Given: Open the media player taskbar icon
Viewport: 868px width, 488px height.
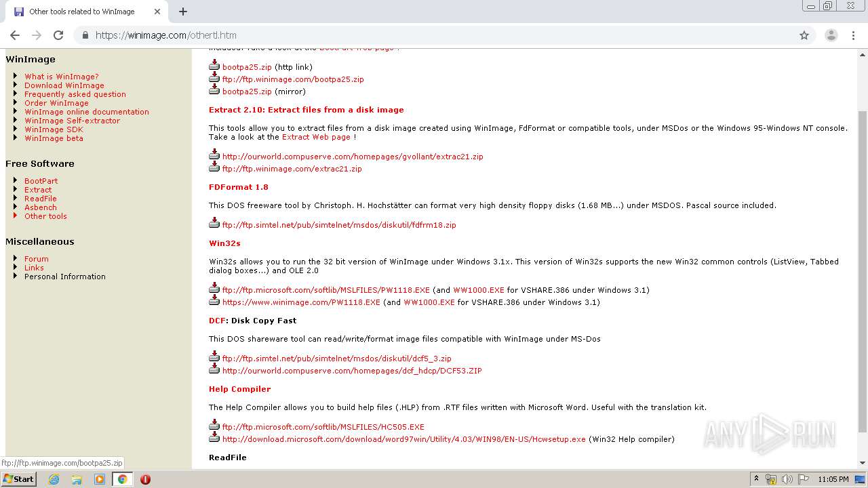Looking at the screenshot, I should pyautogui.click(x=100, y=479).
